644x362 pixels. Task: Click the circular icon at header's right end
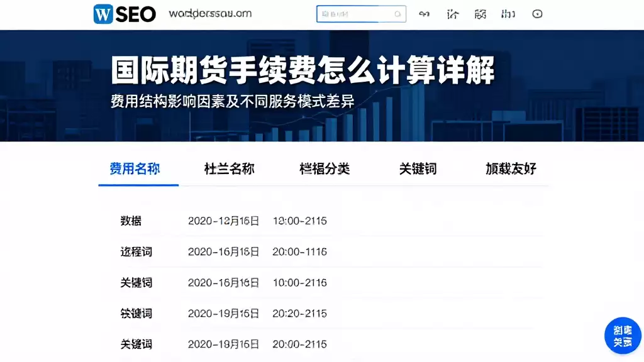537,14
